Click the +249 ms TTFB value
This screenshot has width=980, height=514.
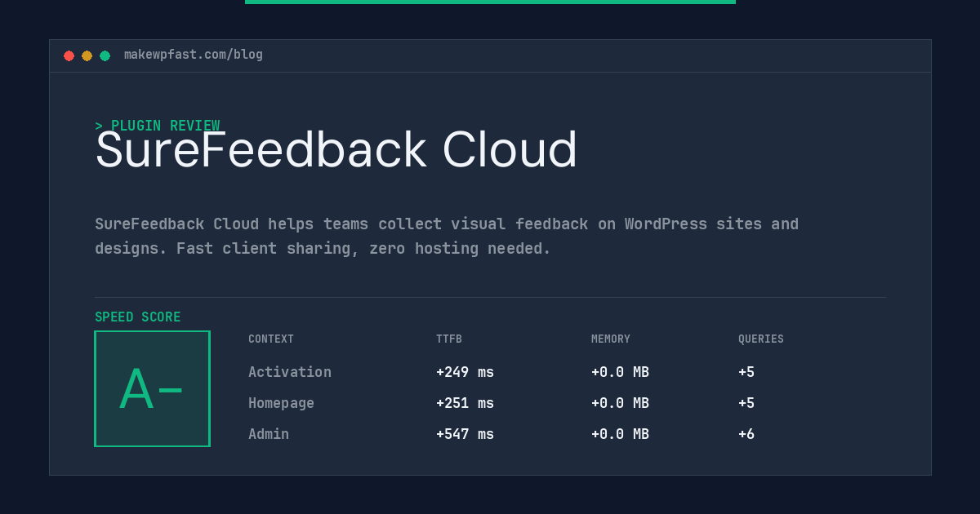click(465, 372)
